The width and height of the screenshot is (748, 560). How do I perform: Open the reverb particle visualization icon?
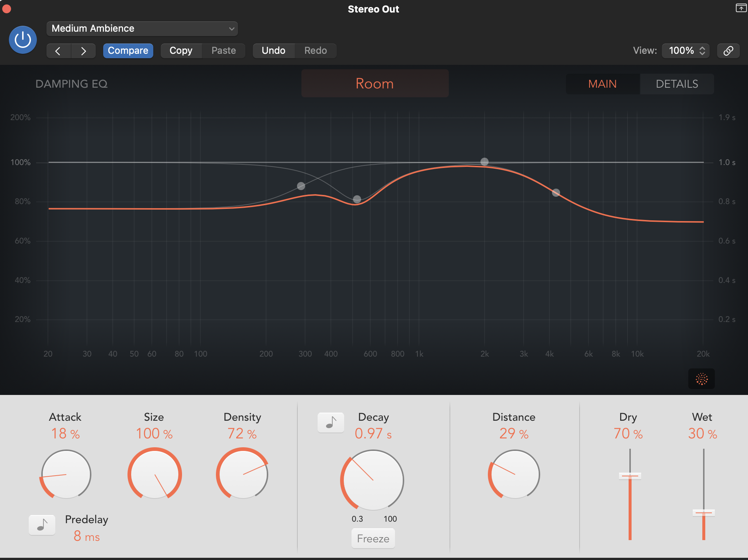click(x=701, y=379)
